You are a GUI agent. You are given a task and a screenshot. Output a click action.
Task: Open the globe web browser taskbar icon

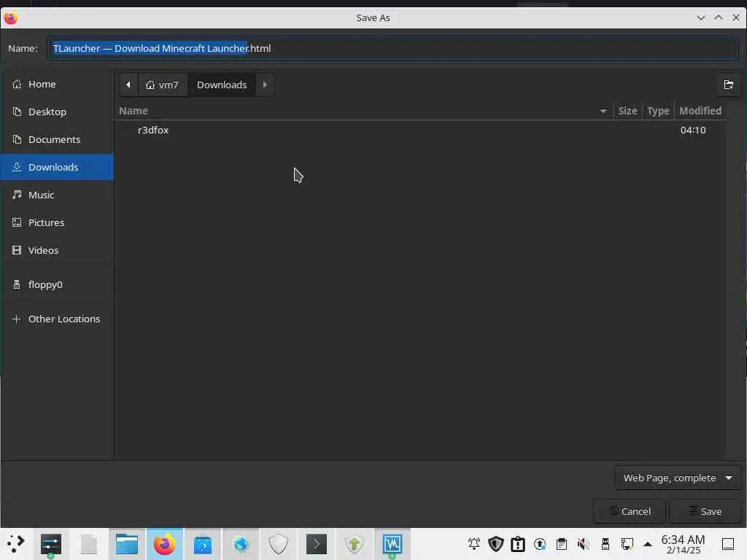(x=241, y=544)
